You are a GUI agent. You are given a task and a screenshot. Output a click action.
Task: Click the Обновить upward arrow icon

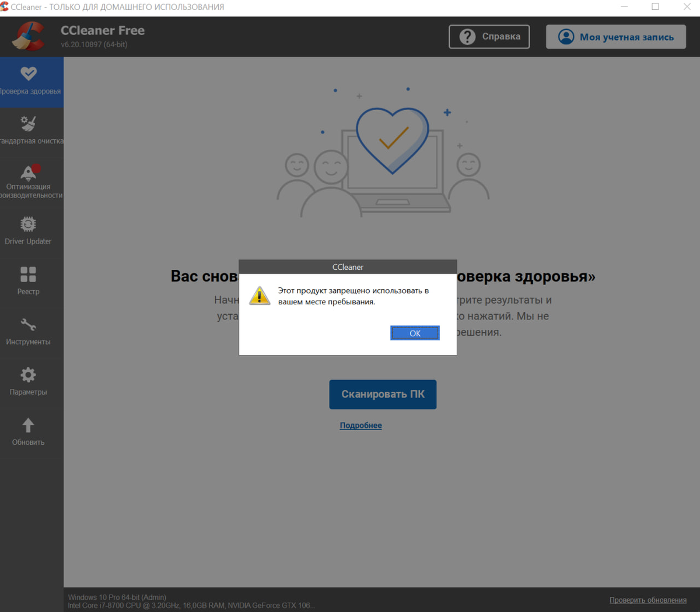[28, 425]
